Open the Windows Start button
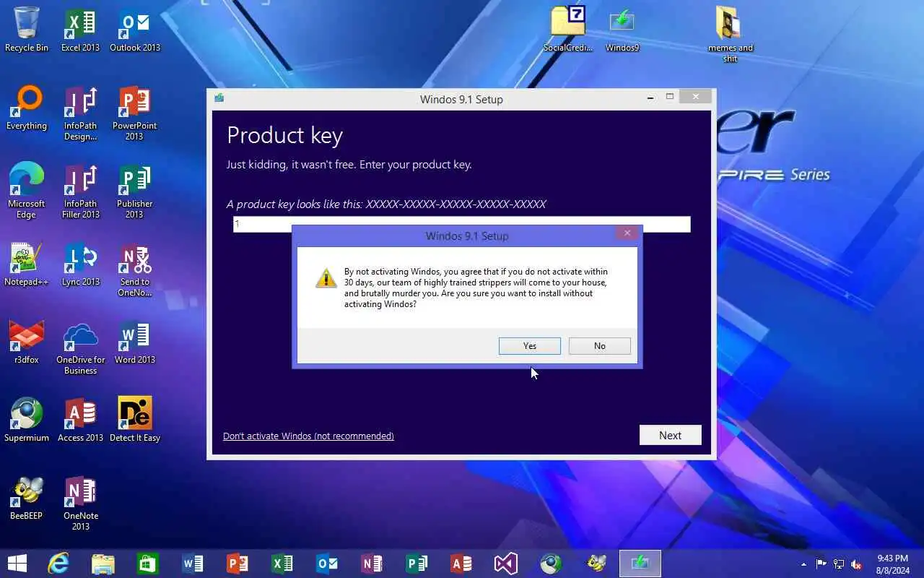 tap(17, 564)
